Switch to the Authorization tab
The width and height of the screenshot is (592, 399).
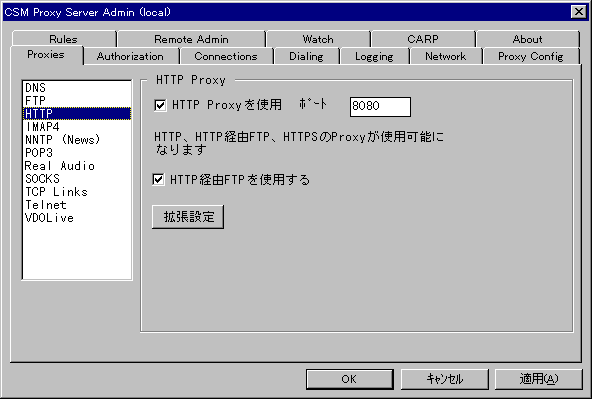tap(130, 56)
